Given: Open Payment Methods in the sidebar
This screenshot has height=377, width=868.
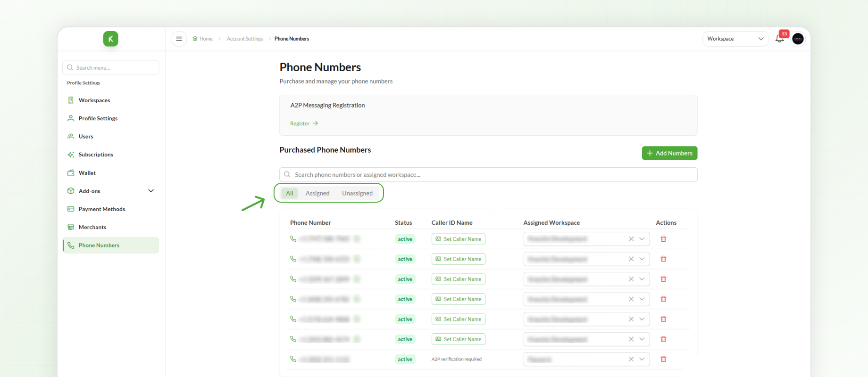Looking at the screenshot, I should click(111, 209).
